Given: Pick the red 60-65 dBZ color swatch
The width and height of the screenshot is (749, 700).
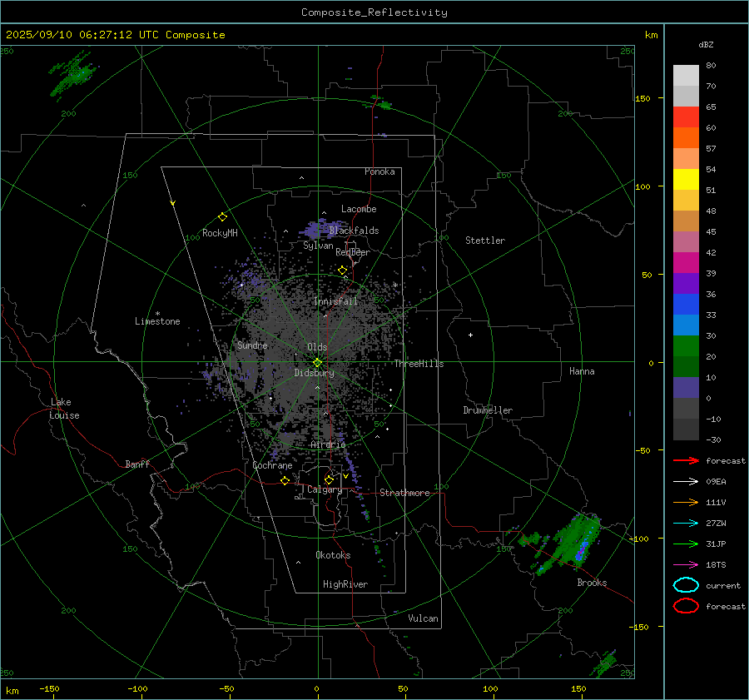Looking at the screenshot, I should point(686,117).
